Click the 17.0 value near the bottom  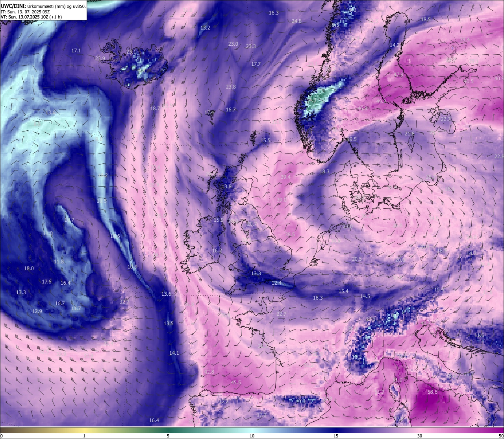pos(261,415)
